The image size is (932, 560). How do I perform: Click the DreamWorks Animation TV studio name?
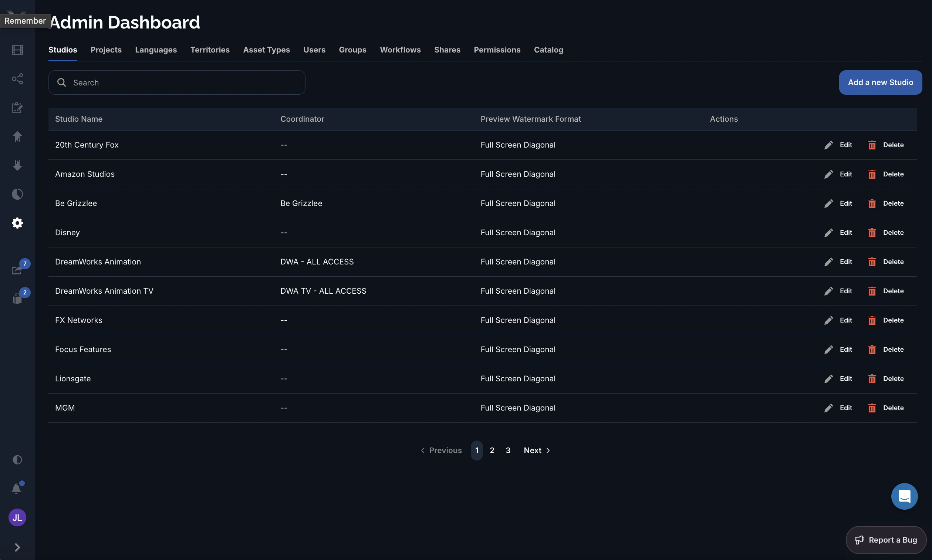click(x=104, y=291)
